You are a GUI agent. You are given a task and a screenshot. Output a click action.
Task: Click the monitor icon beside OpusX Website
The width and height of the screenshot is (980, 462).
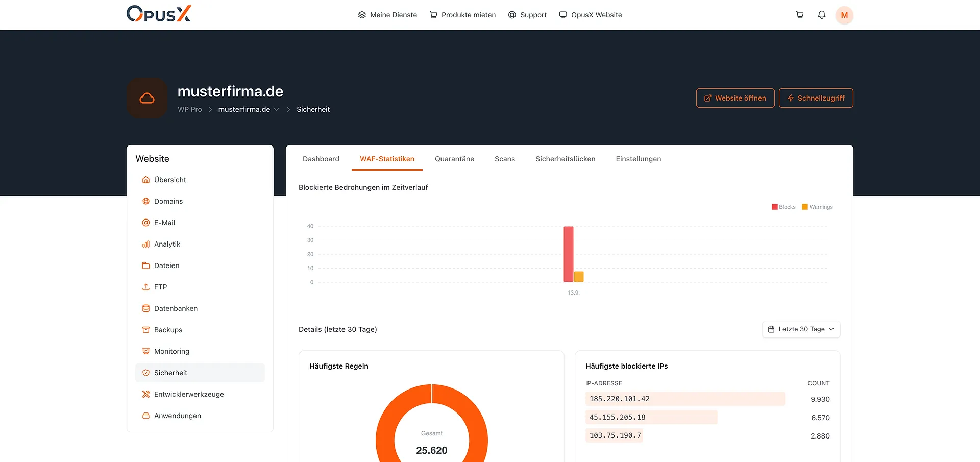pyautogui.click(x=563, y=15)
